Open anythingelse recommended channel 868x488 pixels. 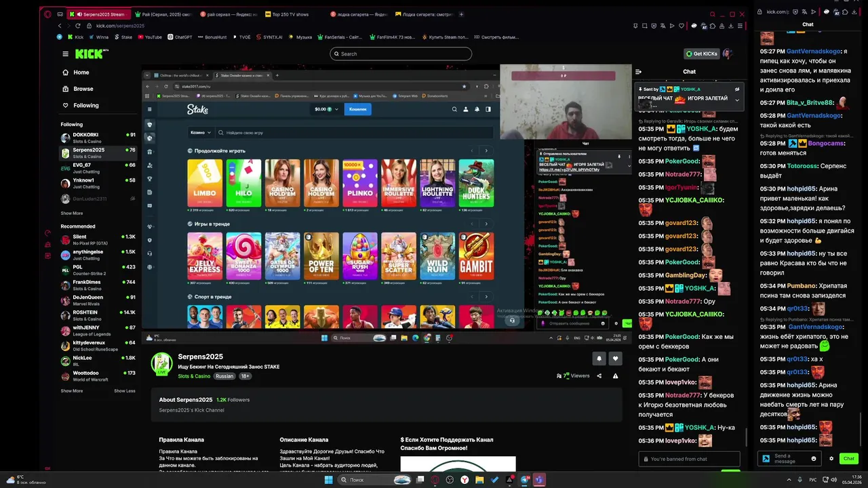pyautogui.click(x=99, y=254)
